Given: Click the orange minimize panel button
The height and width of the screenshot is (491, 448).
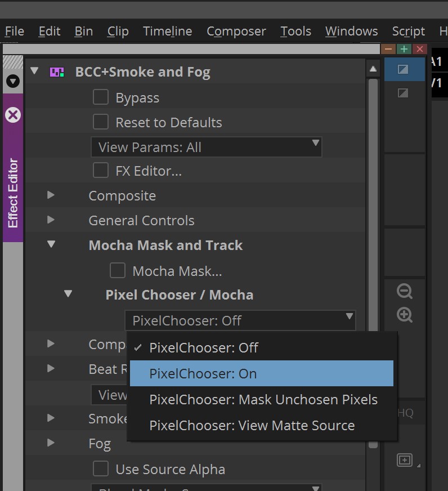Looking at the screenshot, I should click(388, 49).
